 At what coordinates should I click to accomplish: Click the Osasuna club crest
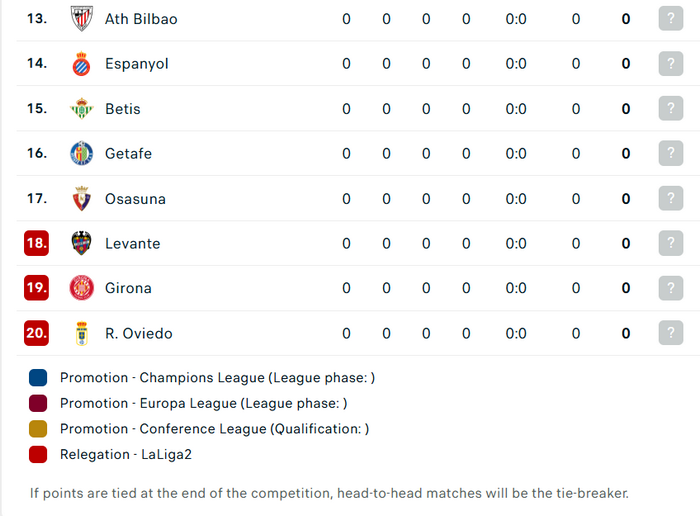pos(82,198)
